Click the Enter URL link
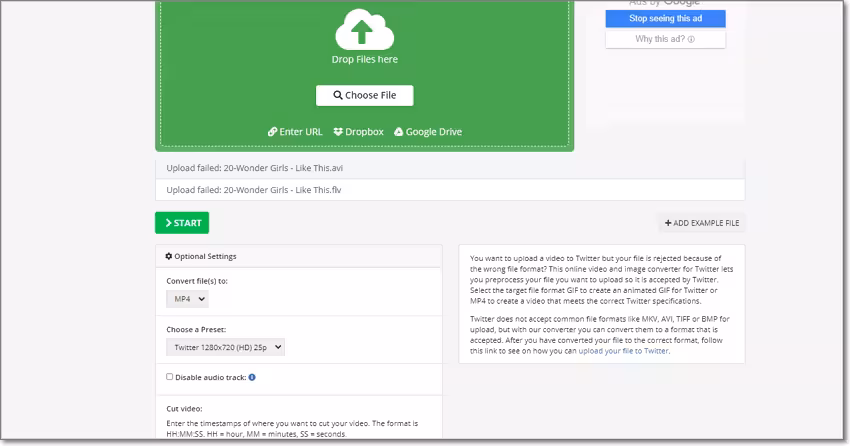 (x=295, y=132)
